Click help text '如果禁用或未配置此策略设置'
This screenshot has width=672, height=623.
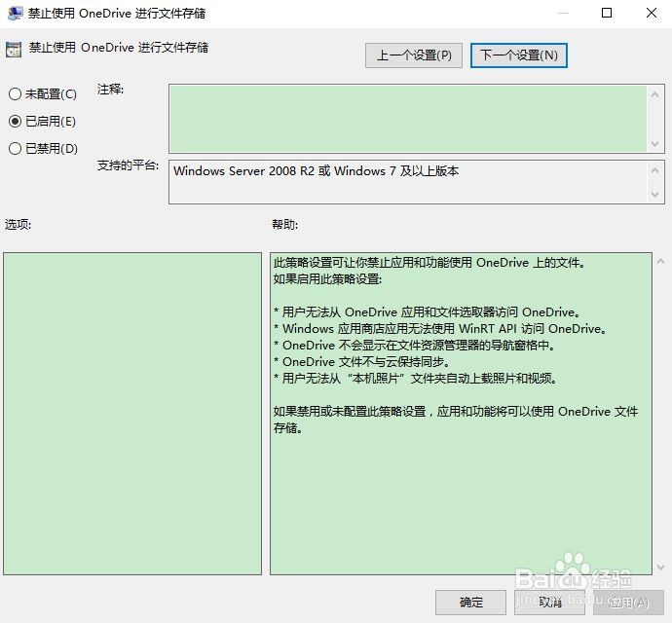coord(350,412)
